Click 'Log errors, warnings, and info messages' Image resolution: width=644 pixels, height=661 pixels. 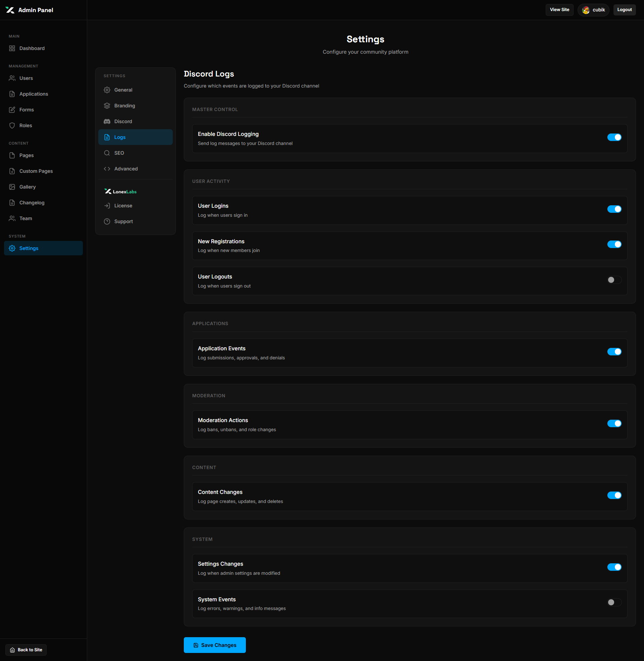242,608
